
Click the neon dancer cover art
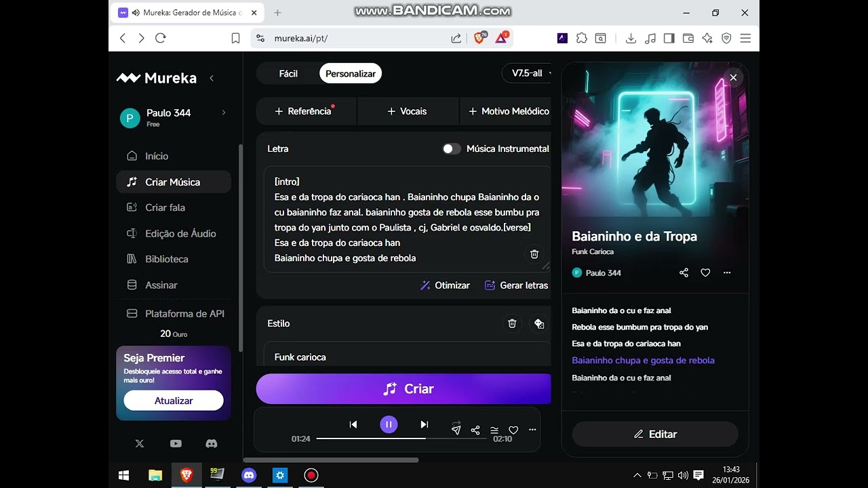click(655, 141)
